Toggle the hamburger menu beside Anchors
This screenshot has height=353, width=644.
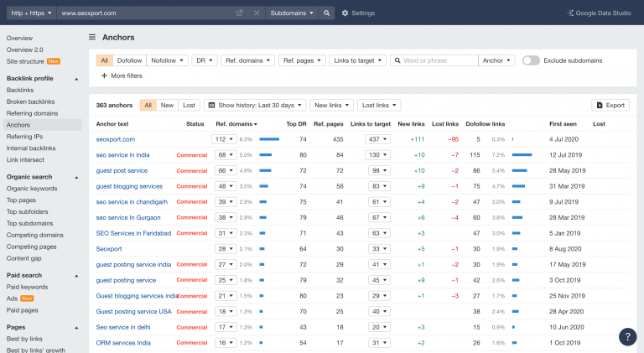click(x=92, y=38)
